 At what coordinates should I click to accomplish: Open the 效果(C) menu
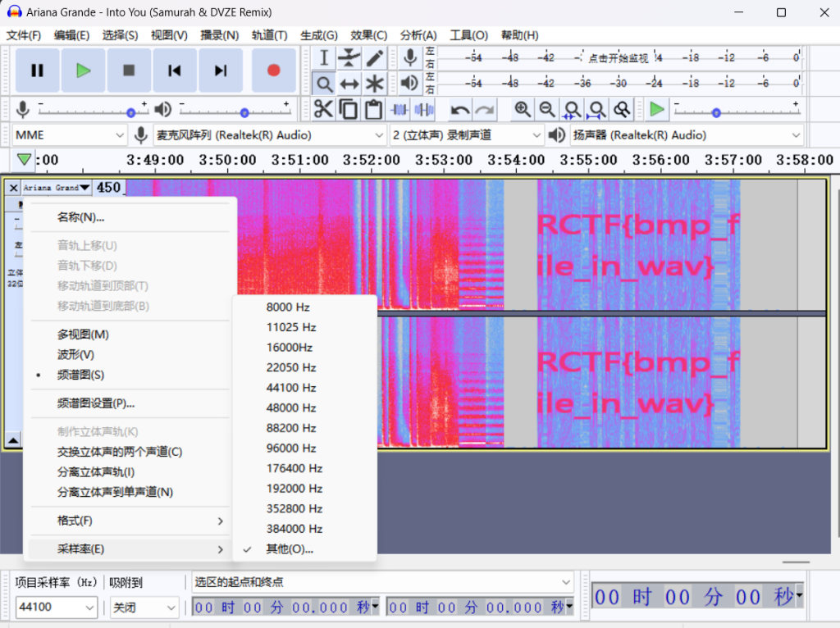pos(368,35)
